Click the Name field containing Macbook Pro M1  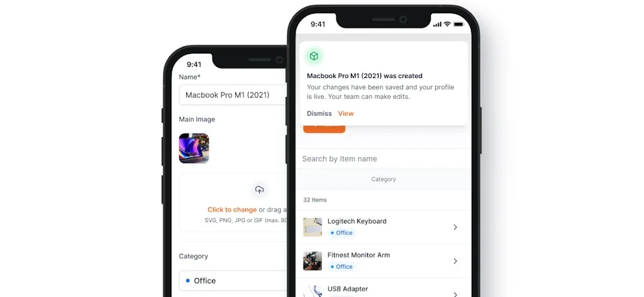tap(233, 95)
